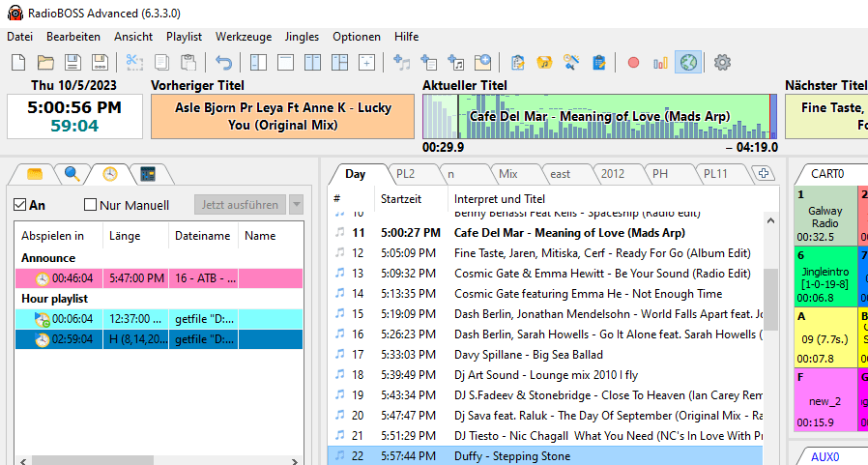Open the music library folder icon
The image size is (868, 465).
[545, 63]
